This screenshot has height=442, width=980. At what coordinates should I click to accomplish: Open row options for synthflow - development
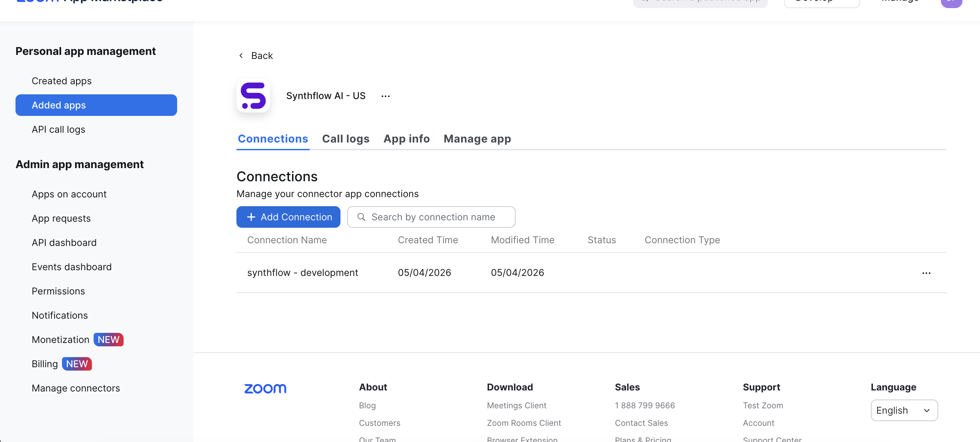tap(926, 273)
